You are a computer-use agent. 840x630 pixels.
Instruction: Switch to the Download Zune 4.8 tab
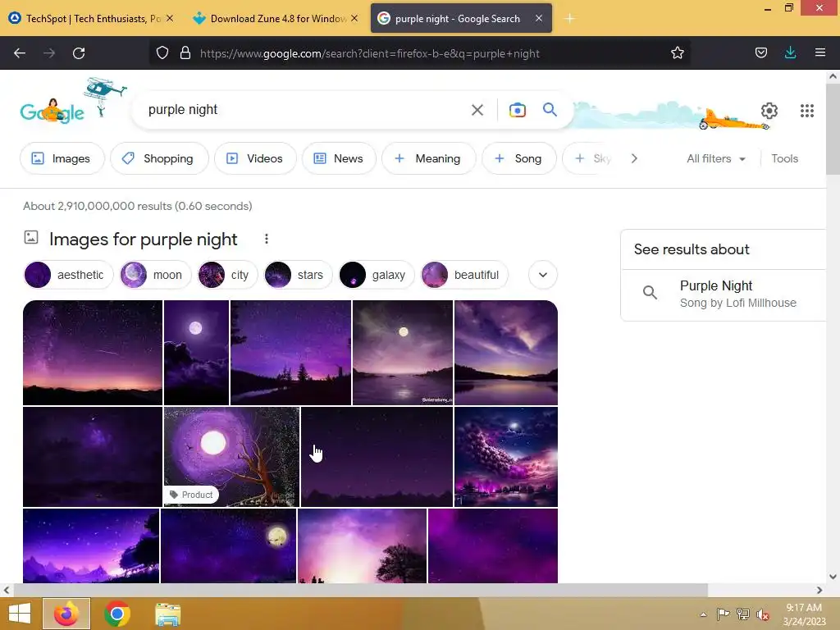click(276, 18)
